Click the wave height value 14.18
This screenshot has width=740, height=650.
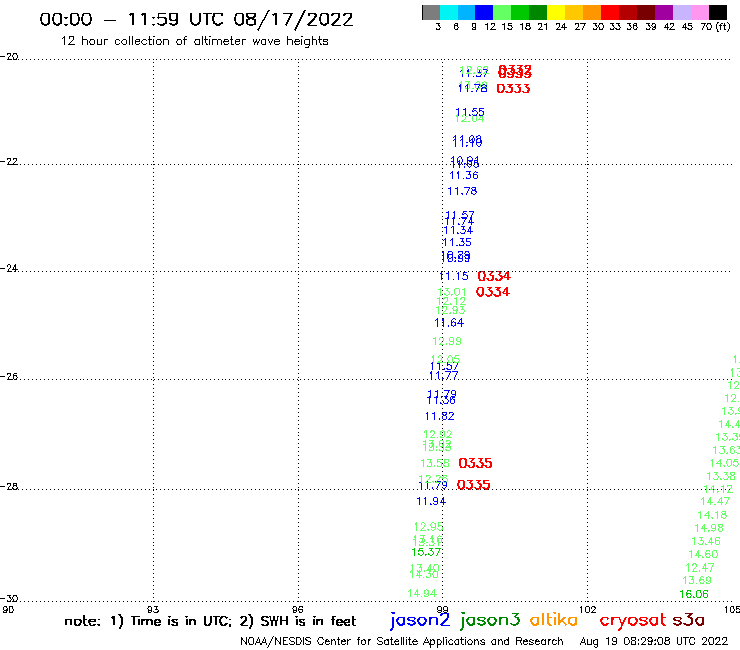(712, 515)
